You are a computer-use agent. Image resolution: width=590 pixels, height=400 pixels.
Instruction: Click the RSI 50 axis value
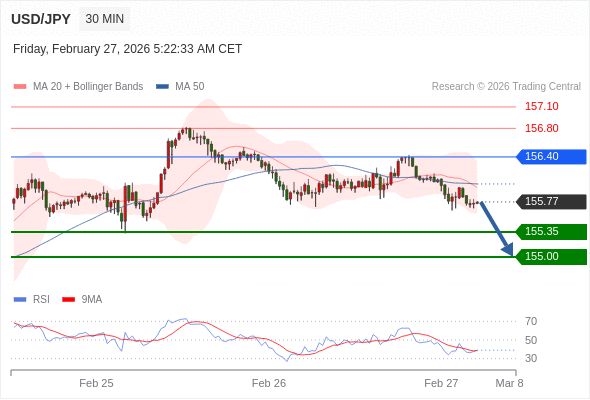(x=531, y=340)
